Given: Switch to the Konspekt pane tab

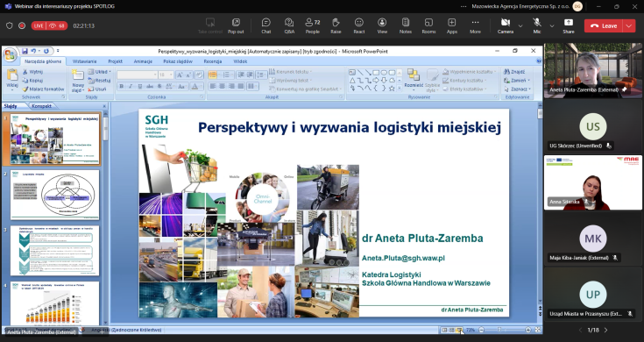Looking at the screenshot, I should [x=41, y=106].
